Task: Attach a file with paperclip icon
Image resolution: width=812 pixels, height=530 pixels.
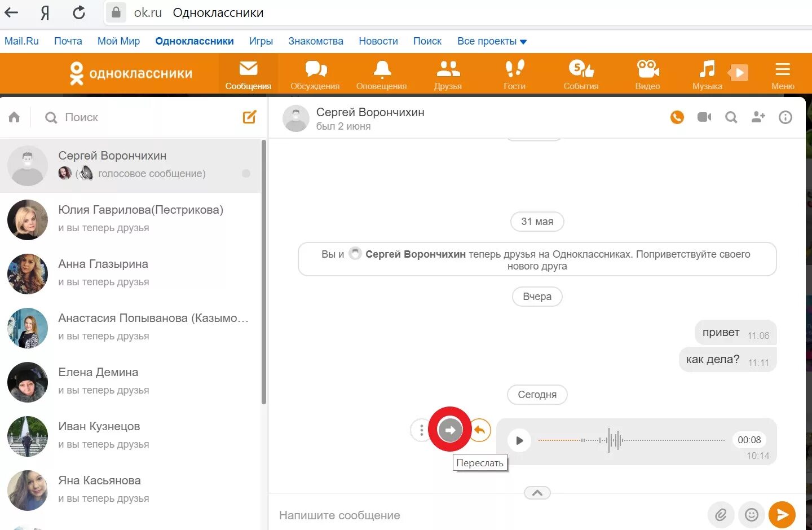Action: [x=721, y=515]
